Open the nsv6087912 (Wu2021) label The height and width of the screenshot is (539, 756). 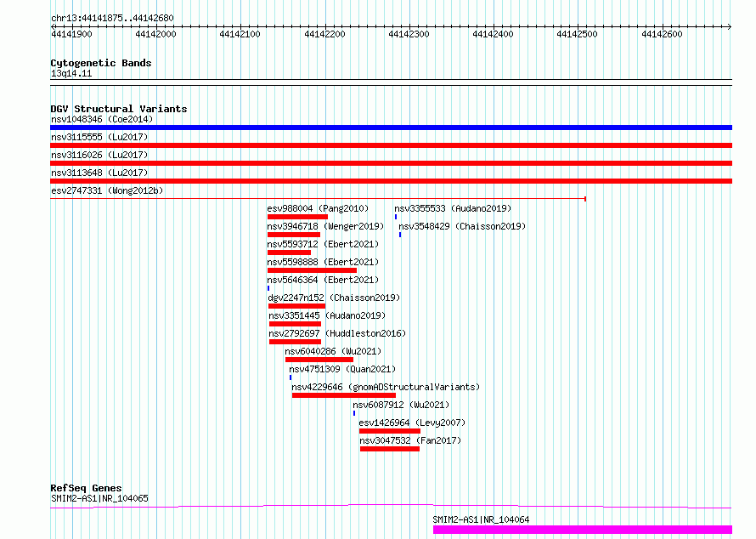point(401,405)
